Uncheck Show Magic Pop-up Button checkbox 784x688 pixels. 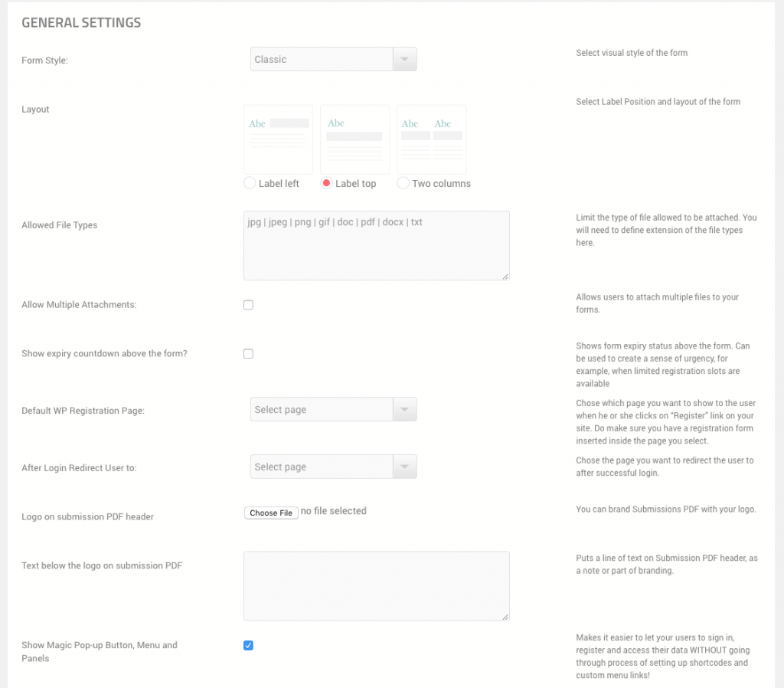(x=248, y=645)
